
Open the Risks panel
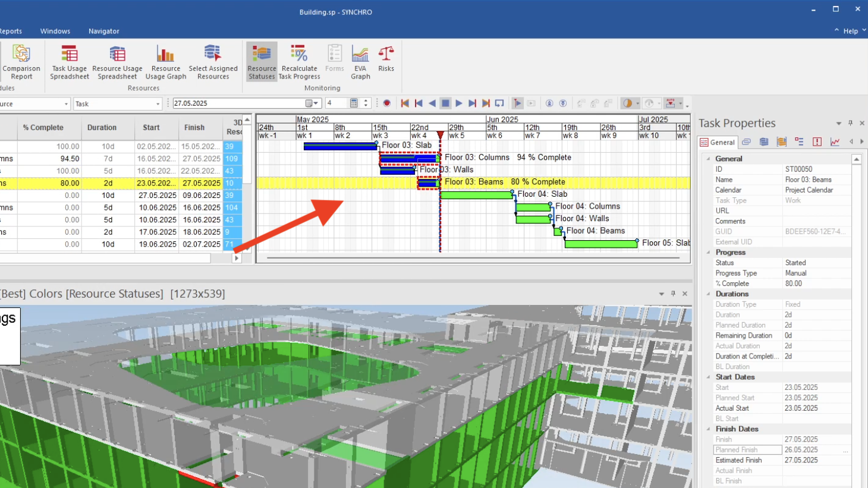click(386, 59)
